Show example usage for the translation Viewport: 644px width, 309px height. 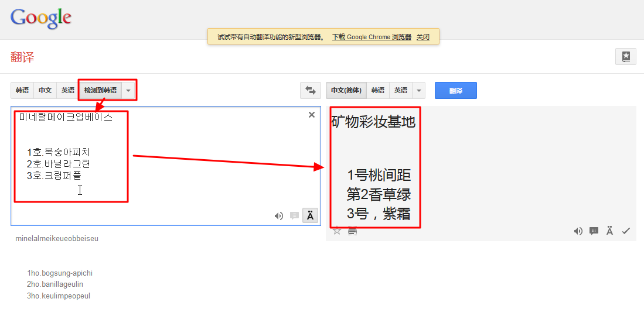[594, 231]
